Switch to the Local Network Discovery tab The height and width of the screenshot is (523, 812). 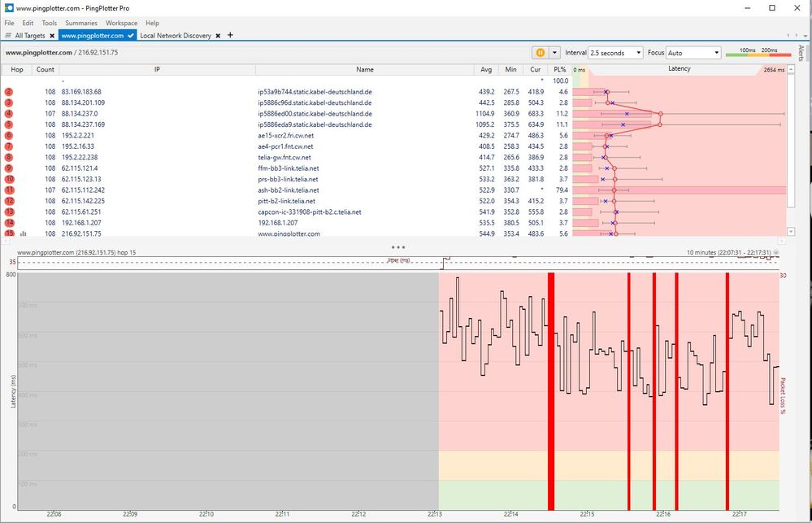tap(175, 36)
